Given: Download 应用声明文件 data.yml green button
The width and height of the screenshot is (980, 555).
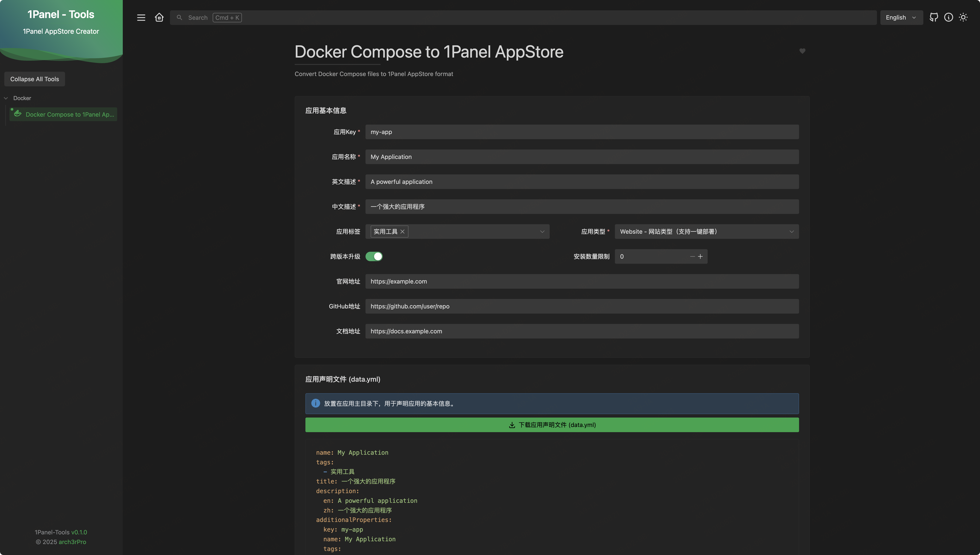Looking at the screenshot, I should (552, 425).
